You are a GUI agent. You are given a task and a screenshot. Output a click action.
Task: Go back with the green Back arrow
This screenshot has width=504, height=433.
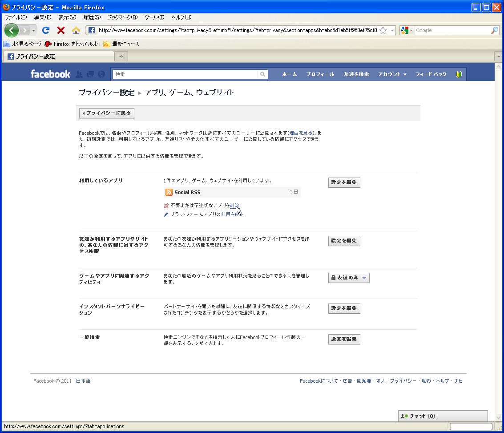point(11,31)
